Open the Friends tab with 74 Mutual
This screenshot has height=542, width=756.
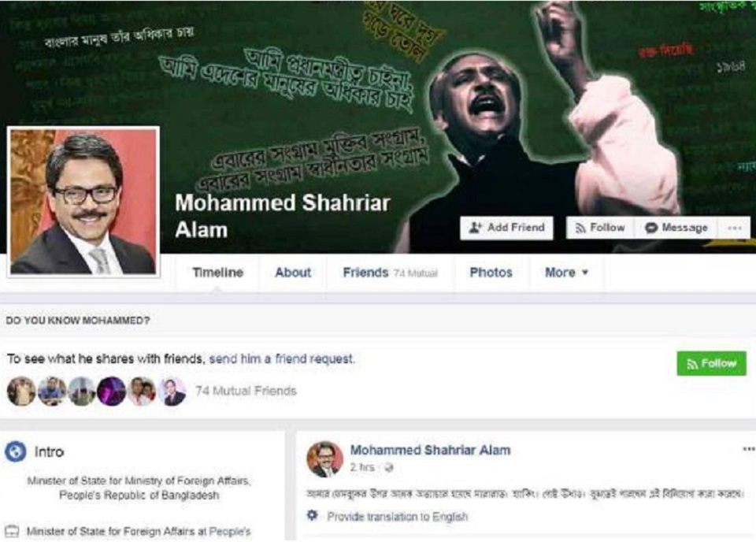[x=390, y=273]
